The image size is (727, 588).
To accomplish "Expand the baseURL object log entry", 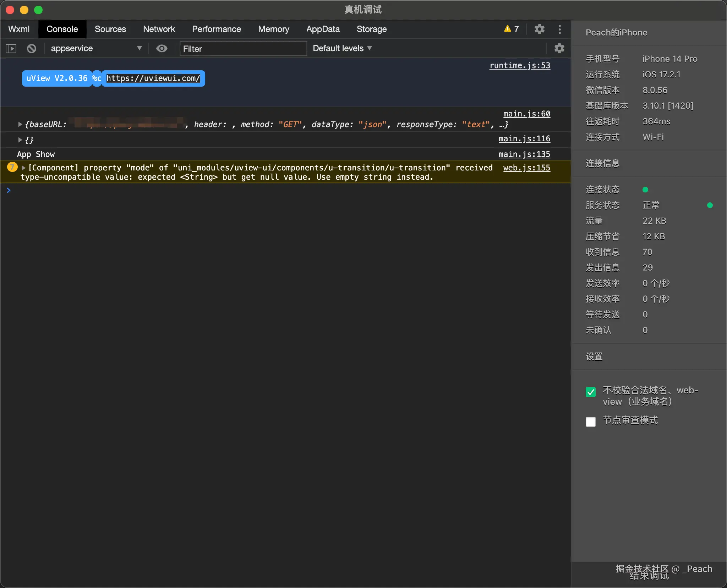I will click(20, 124).
